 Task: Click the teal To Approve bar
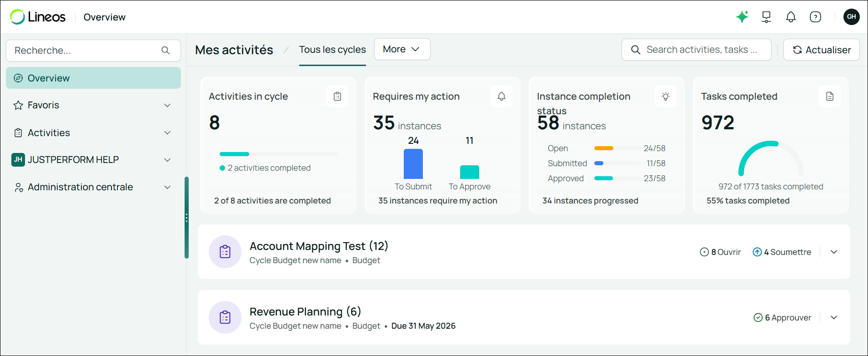click(x=470, y=172)
